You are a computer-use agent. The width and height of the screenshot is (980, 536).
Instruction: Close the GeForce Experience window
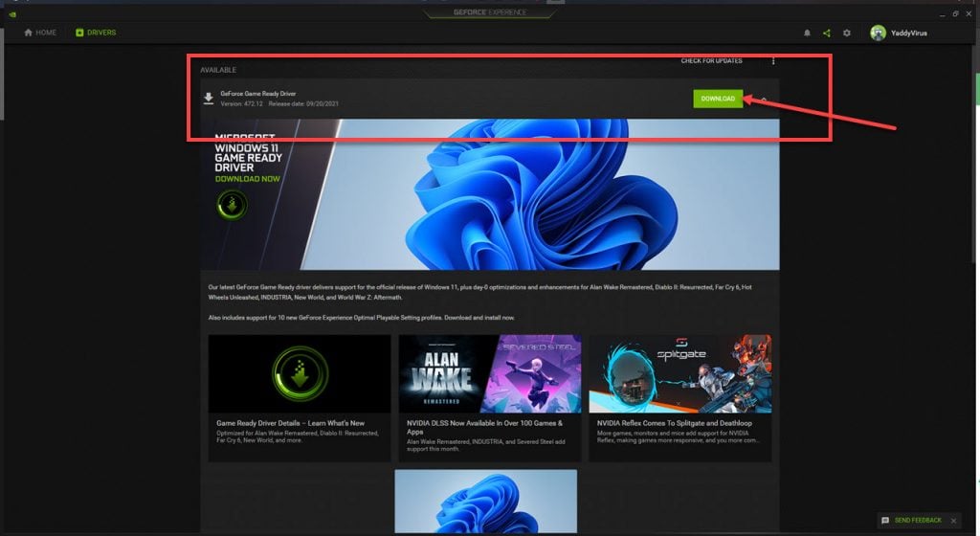(x=969, y=13)
